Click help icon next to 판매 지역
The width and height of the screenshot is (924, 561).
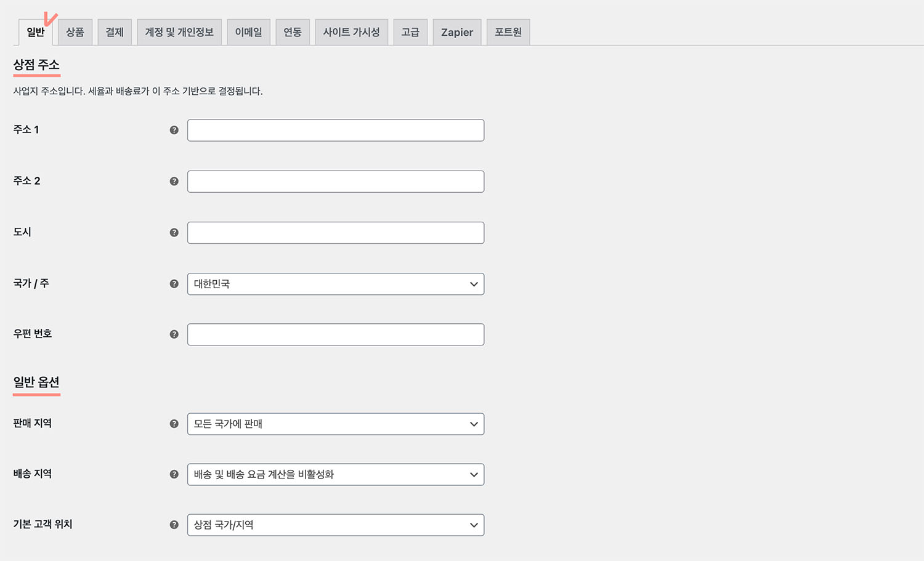[x=174, y=424]
